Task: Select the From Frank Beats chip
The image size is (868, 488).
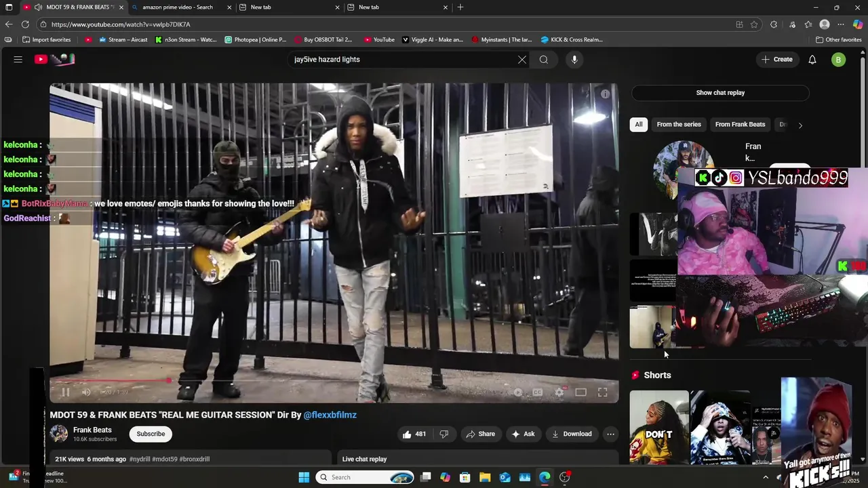Action: click(740, 125)
